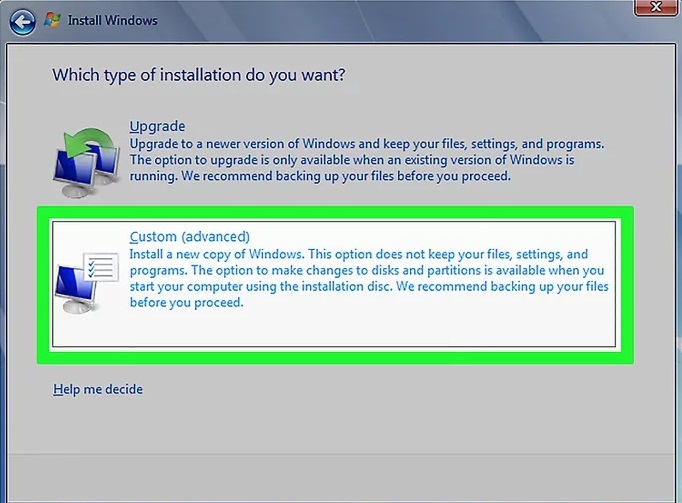The height and width of the screenshot is (503, 682).
Task: Close the Install Windows dialog
Action: [x=655, y=7]
